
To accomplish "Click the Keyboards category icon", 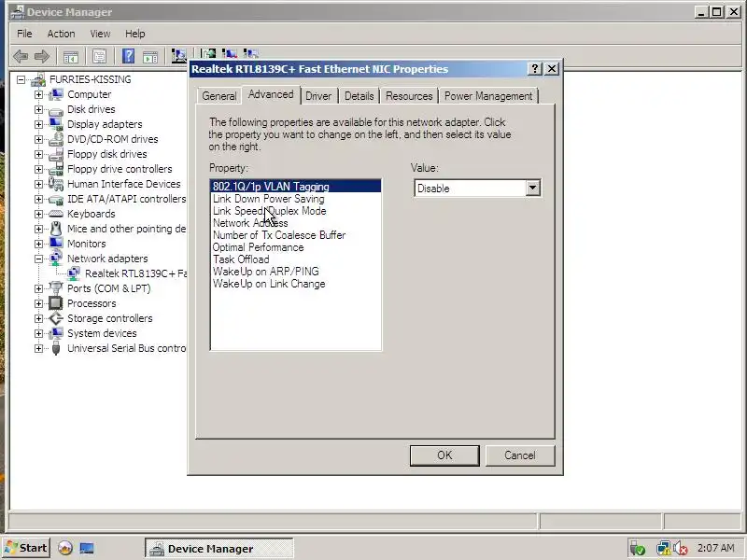I will 56,214.
